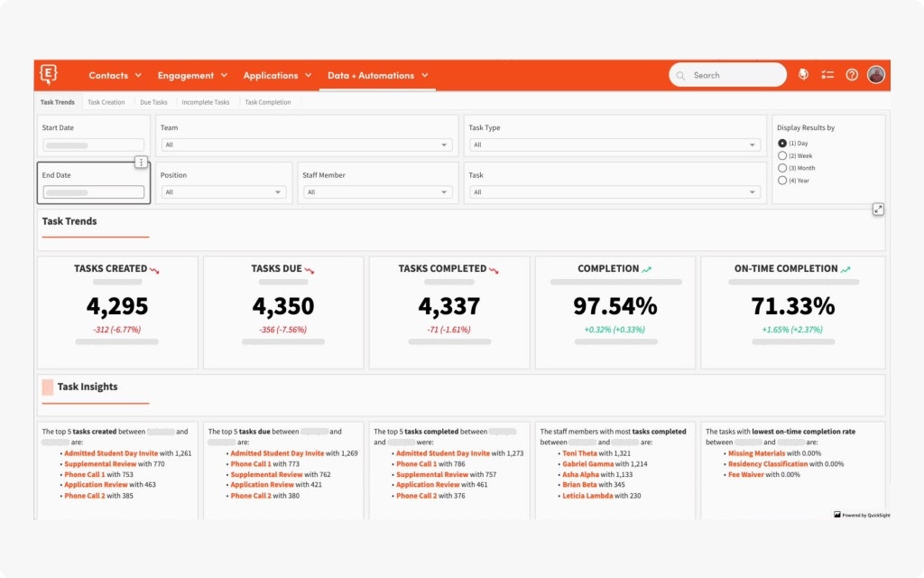Click the Element451 logo icon

click(x=49, y=74)
